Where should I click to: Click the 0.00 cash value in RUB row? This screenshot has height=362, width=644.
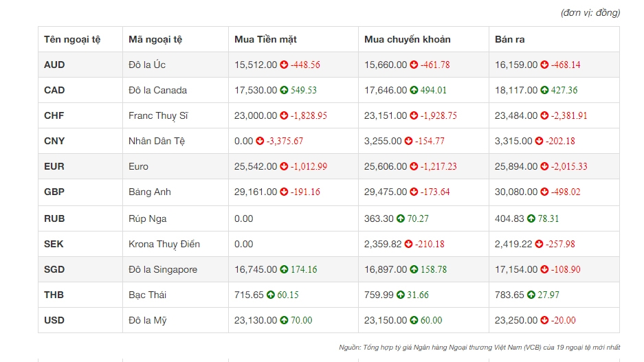pyautogui.click(x=243, y=218)
